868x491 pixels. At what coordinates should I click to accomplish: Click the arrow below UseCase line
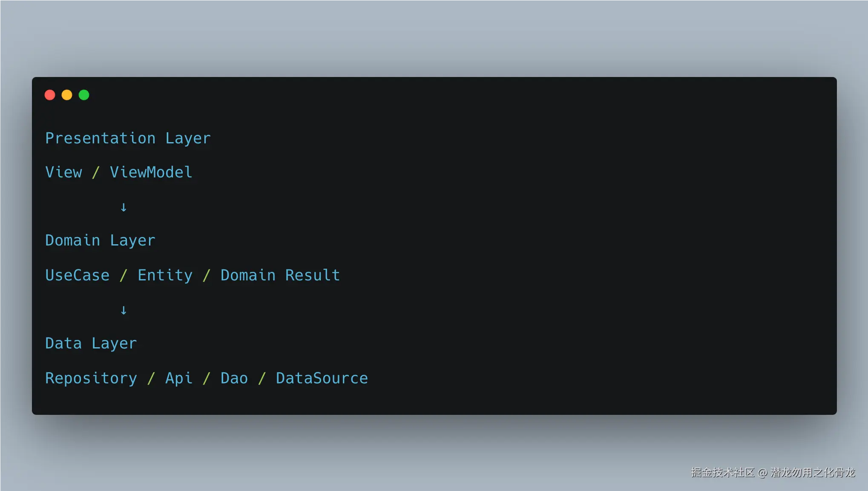click(x=124, y=310)
